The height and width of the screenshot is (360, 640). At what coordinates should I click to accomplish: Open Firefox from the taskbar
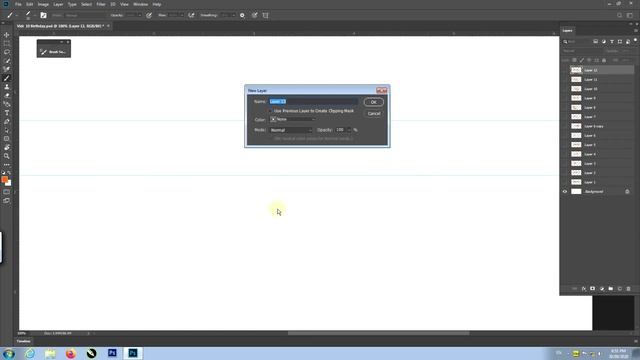71,353
